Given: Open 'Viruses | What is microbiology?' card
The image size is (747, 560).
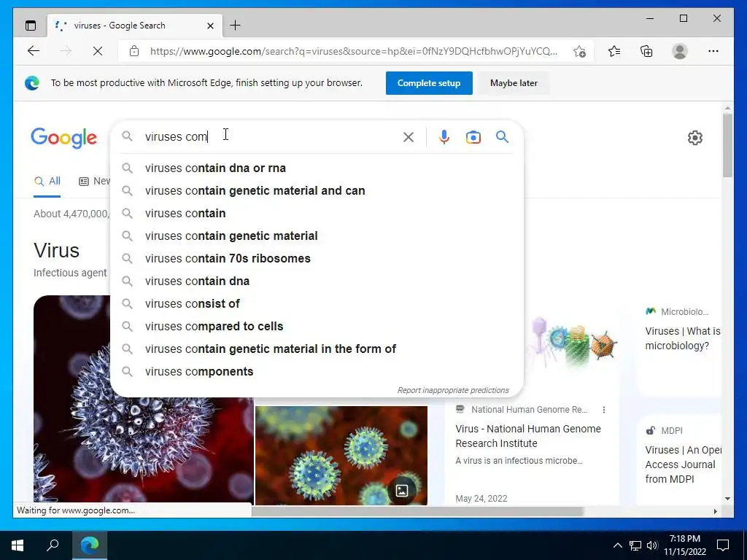Looking at the screenshot, I should [682, 338].
